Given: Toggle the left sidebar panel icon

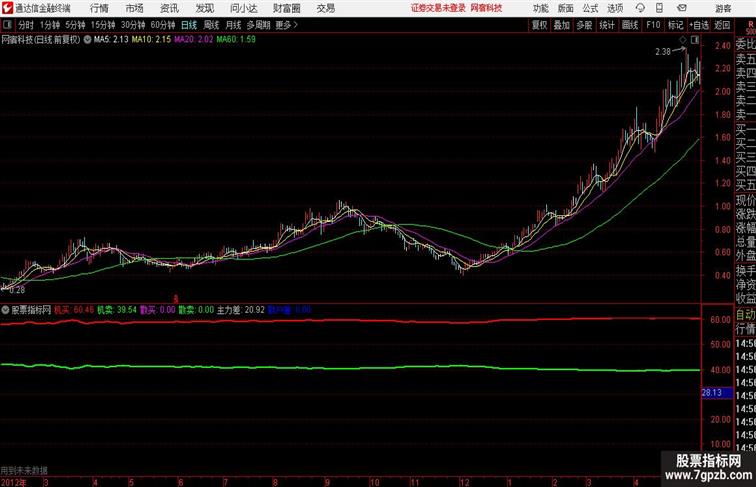Looking at the screenshot, I should click(7, 25).
